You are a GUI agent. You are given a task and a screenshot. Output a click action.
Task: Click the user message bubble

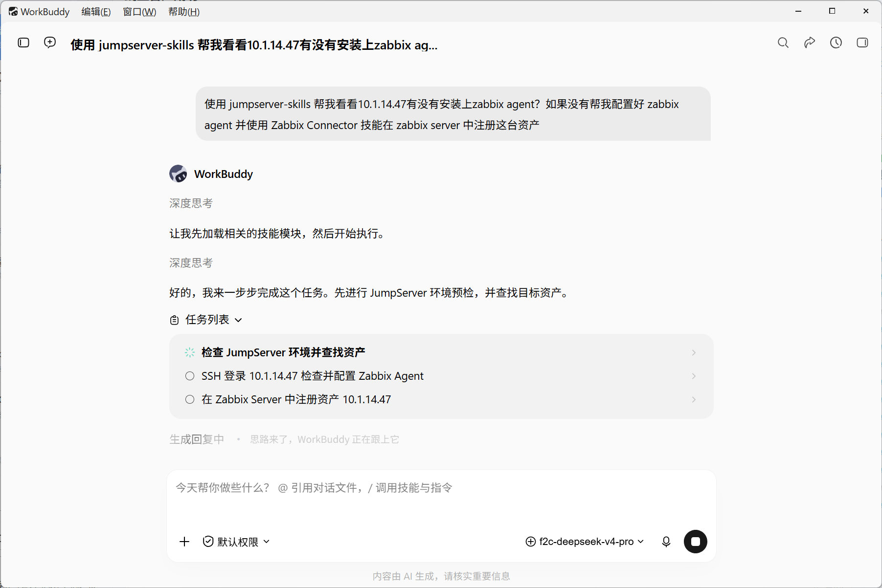coord(453,114)
